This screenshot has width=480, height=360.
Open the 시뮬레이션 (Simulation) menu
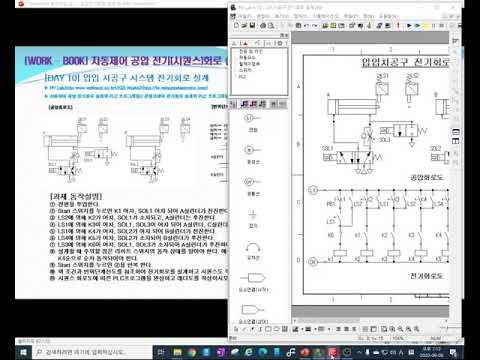pos(326,16)
